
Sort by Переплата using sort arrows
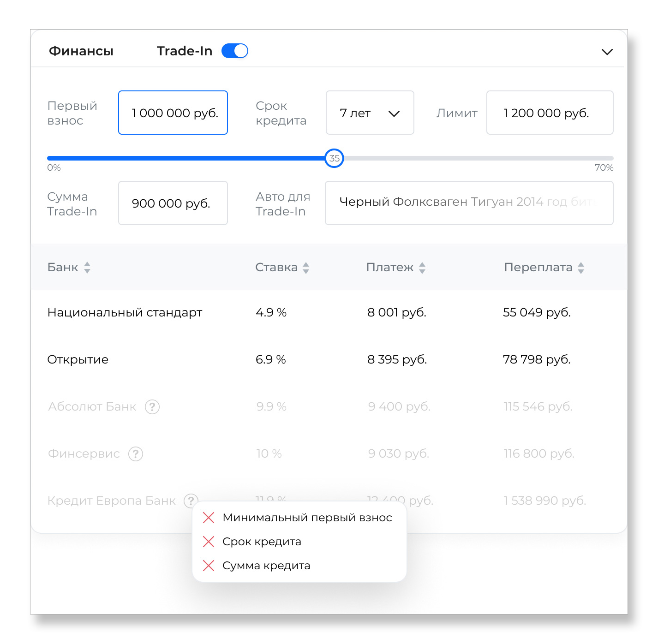tap(581, 268)
